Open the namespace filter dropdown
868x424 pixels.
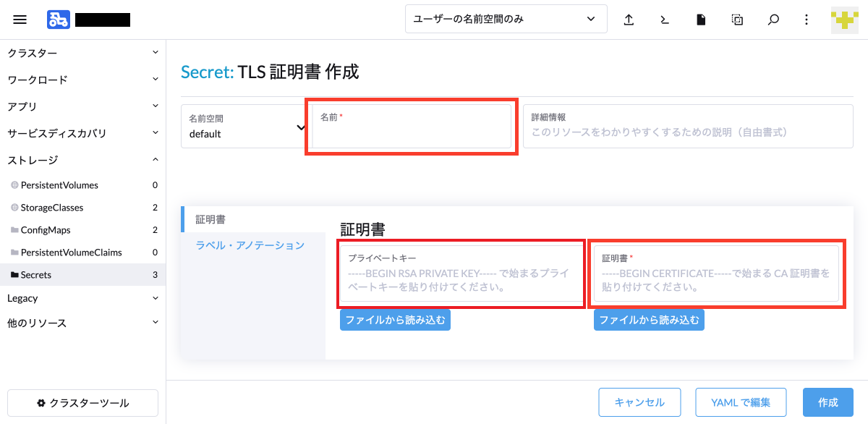coord(506,20)
